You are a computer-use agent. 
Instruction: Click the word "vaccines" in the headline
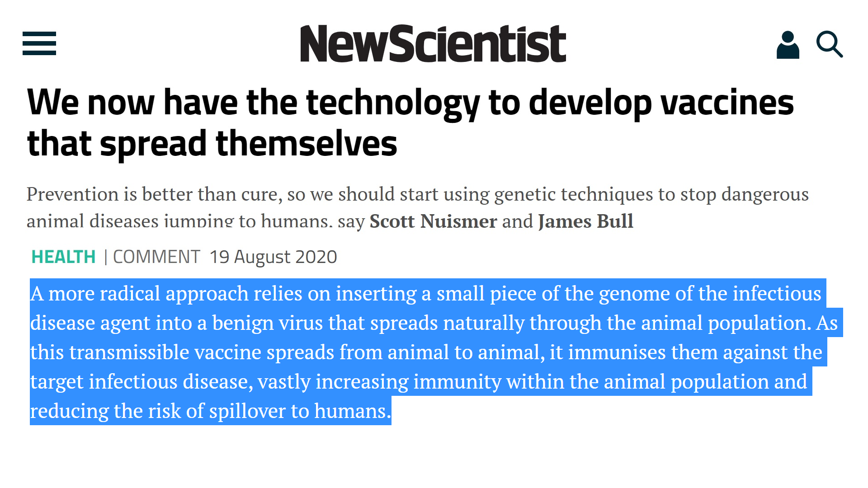tap(727, 103)
